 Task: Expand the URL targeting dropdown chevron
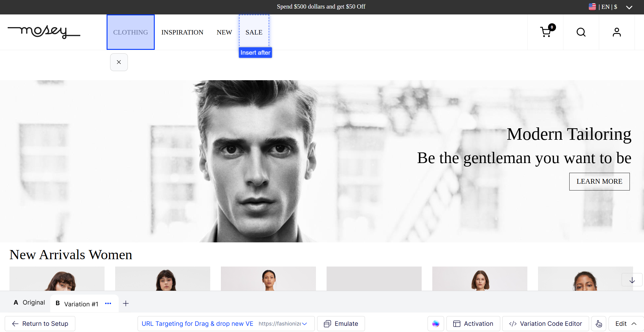[305, 324]
